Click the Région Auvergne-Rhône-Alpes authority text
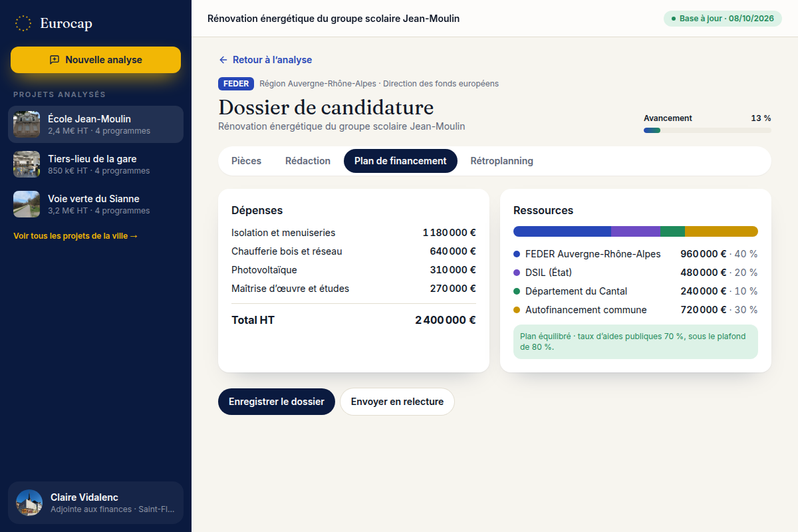Viewport: 798px width, 532px height. tap(379, 84)
